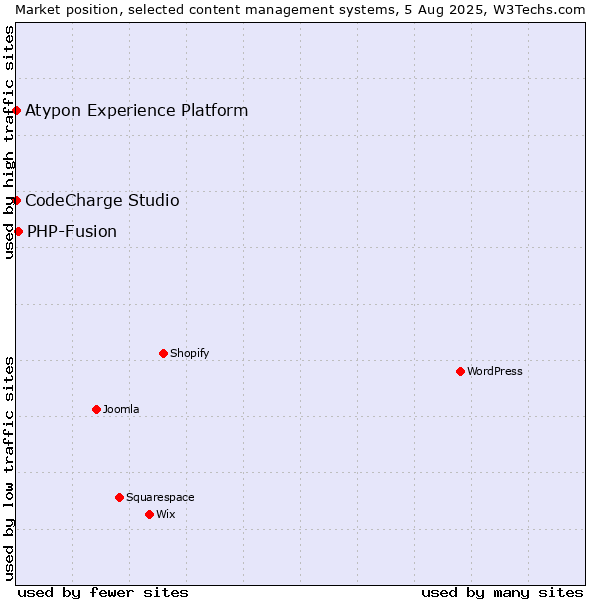600x600 pixels.
Task: Click the 'Shopify' label text
Action: point(189,353)
